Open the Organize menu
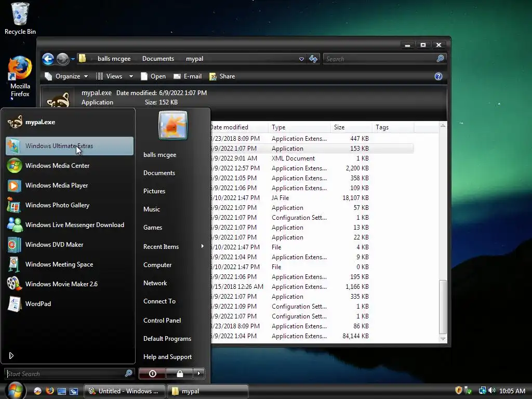 click(66, 76)
